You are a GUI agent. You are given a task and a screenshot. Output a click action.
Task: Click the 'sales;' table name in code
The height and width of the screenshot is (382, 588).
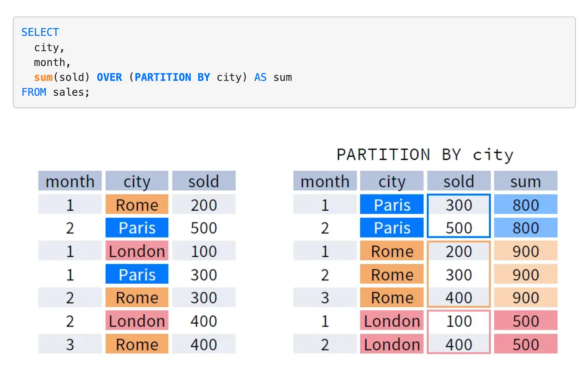[x=71, y=92]
